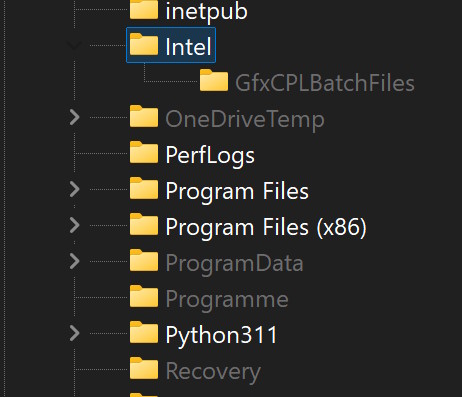Expand the OneDriveTemp folder chevron

[75, 117]
